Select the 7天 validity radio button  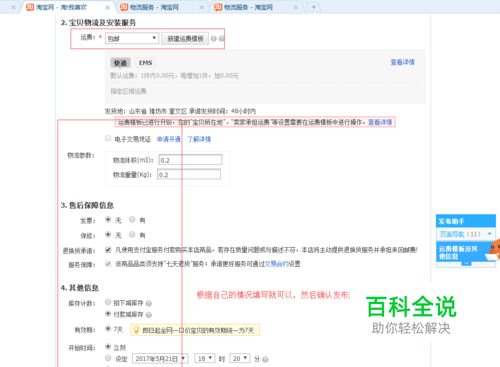(108, 329)
